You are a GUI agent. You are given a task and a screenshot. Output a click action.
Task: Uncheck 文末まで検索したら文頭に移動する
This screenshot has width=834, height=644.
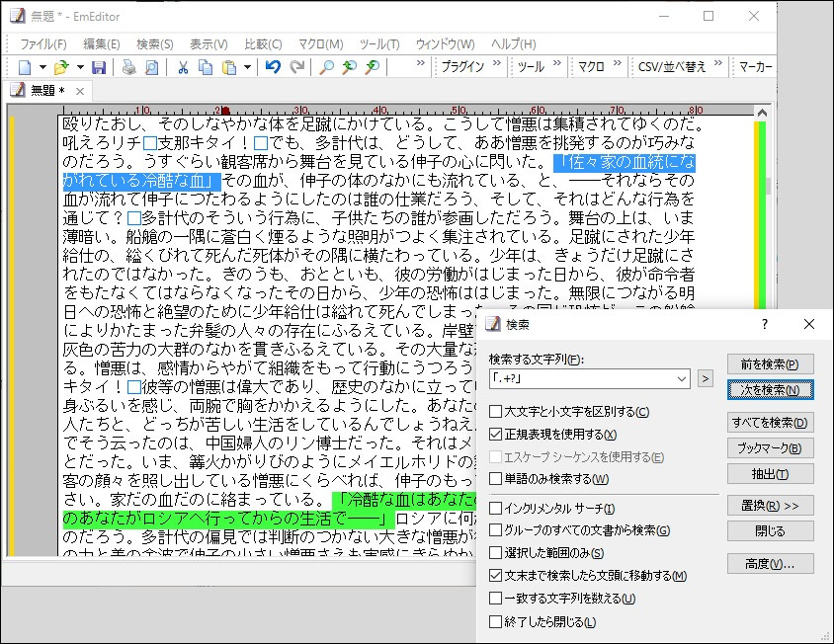[495, 576]
